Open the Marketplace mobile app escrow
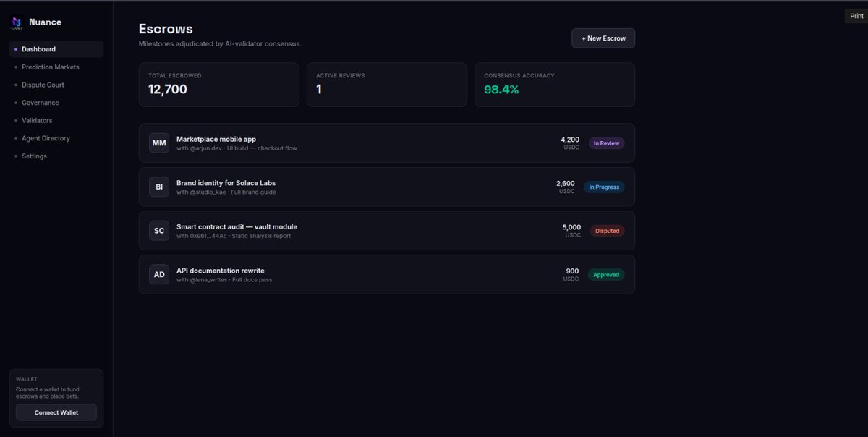 coord(387,143)
